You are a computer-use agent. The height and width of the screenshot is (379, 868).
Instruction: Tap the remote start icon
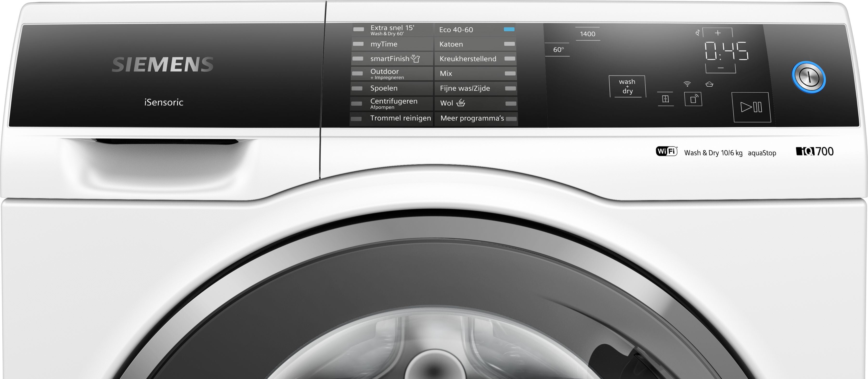pos(693,99)
